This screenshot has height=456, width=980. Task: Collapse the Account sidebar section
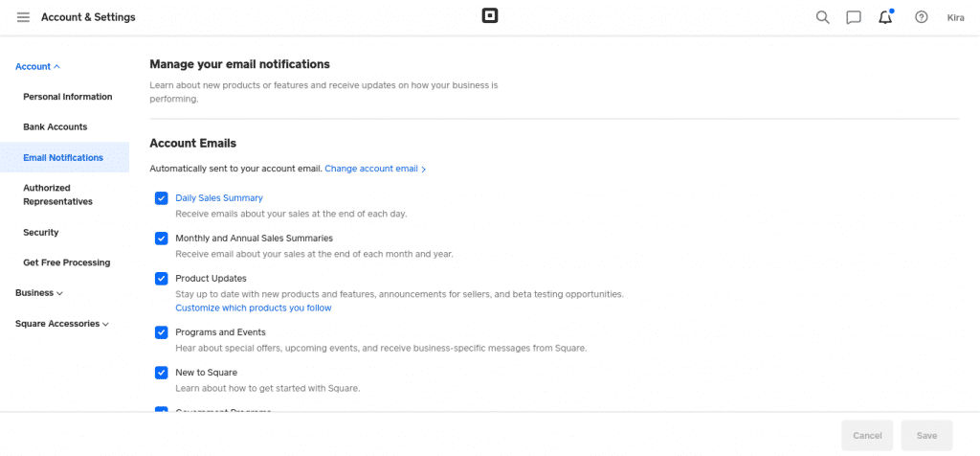pyautogui.click(x=38, y=66)
